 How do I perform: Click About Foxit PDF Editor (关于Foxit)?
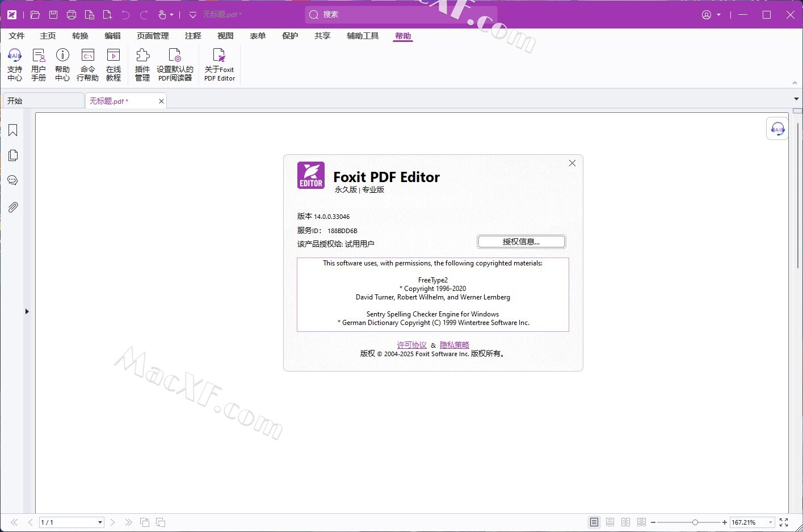tap(220, 65)
